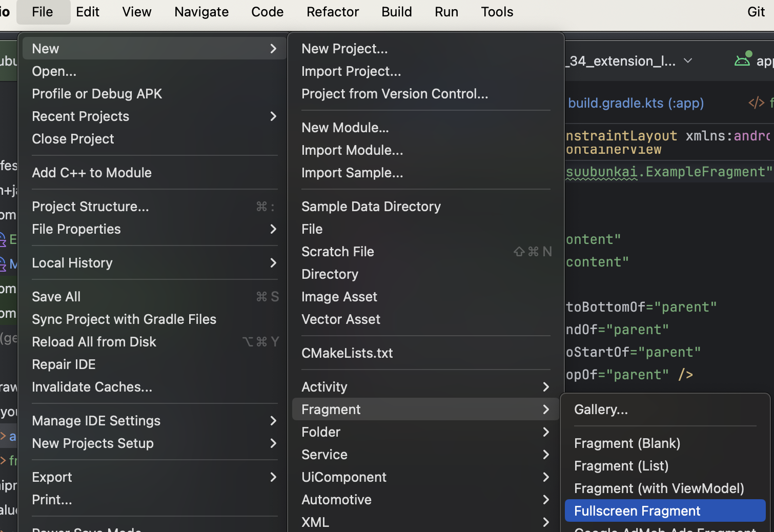
Task: Open the Git menu
Action: pos(756,12)
